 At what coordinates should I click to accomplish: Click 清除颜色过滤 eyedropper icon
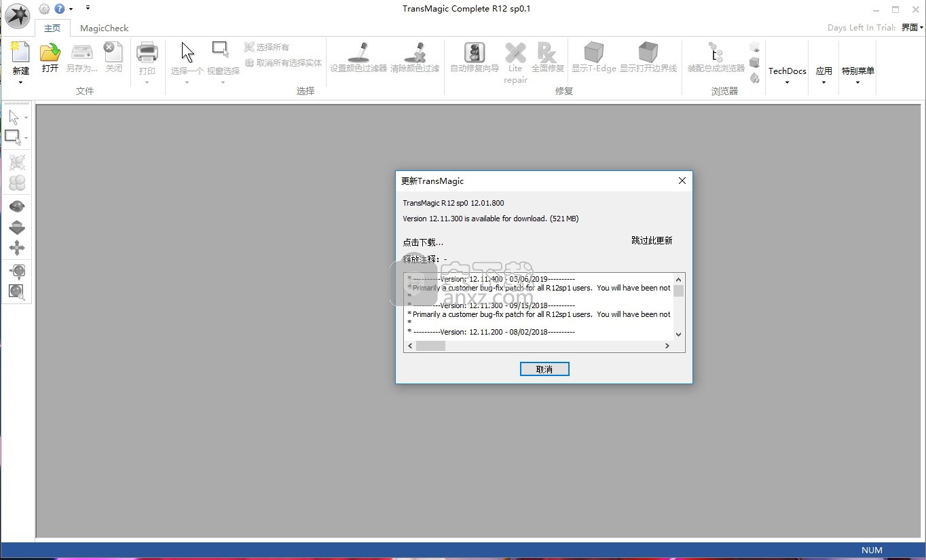[415, 53]
